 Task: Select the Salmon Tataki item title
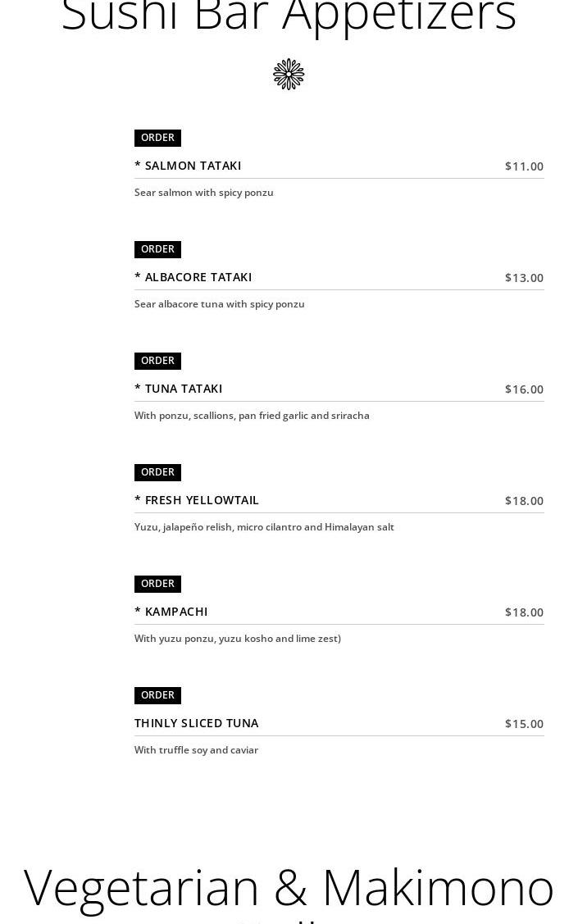188,166
